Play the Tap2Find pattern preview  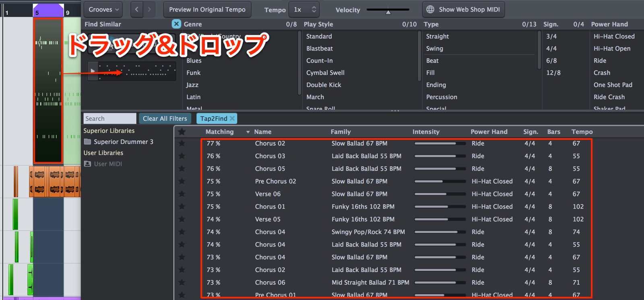[x=93, y=71]
